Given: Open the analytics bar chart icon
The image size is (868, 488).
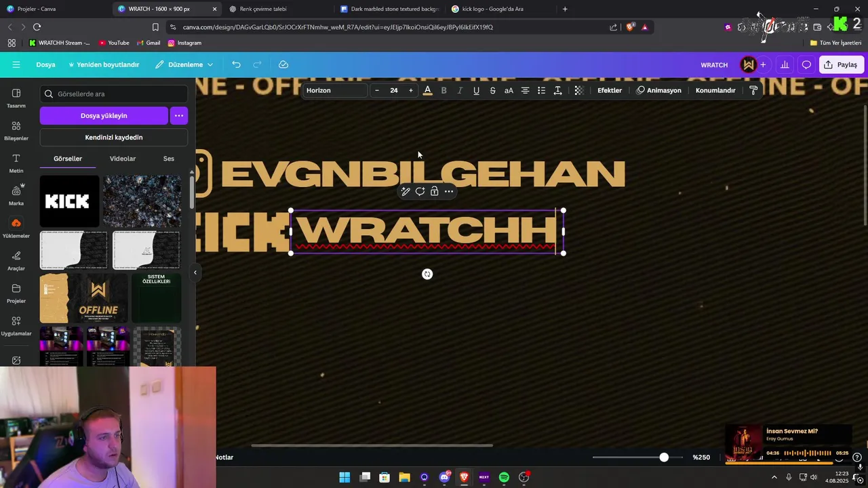Looking at the screenshot, I should pos(785,64).
